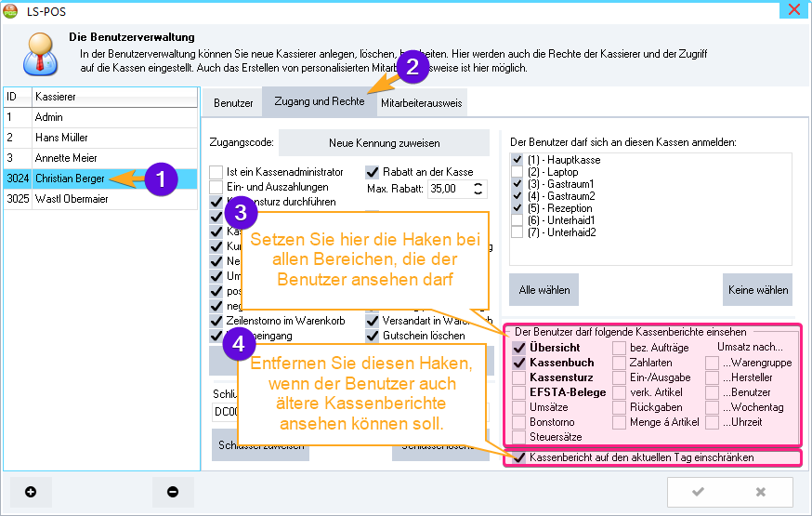Viewport: 812px width, 516px height.
Task: Click the Keine wählen button
Action: pos(757,290)
